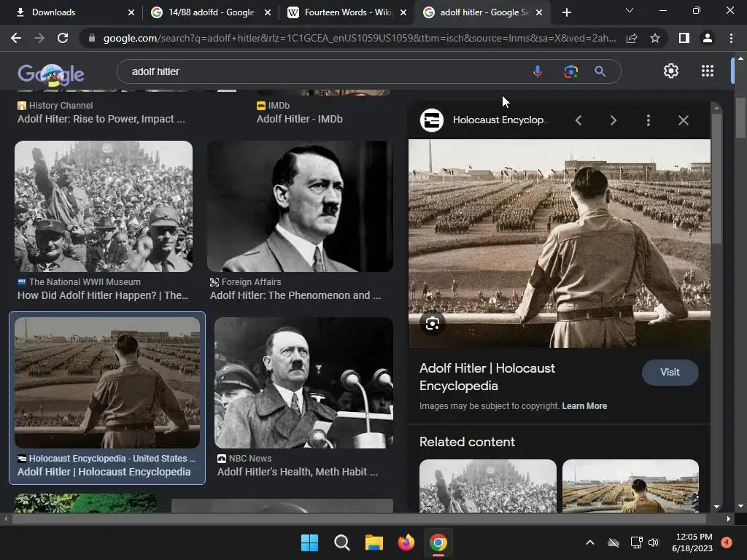
Task: Open the NBC News microphone image
Action: [304, 383]
